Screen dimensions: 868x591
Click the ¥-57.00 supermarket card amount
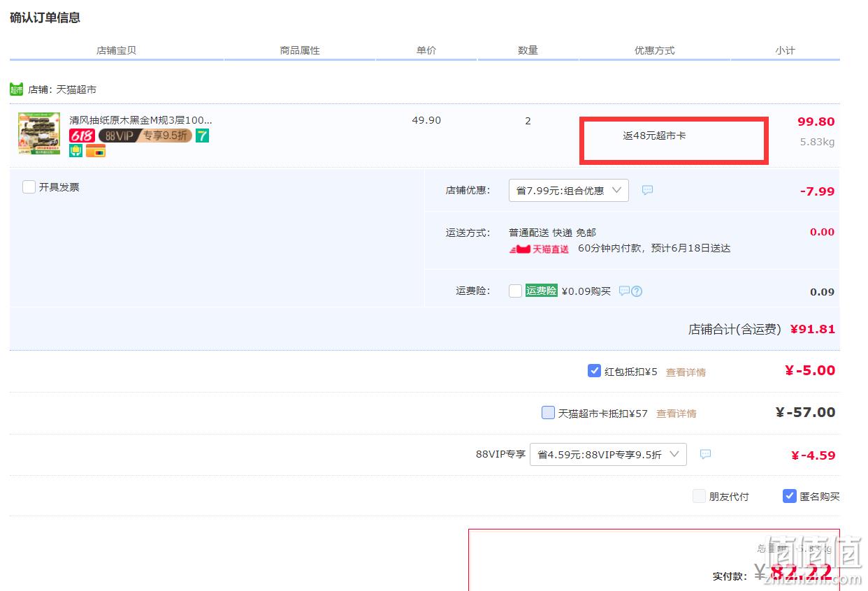pos(806,412)
